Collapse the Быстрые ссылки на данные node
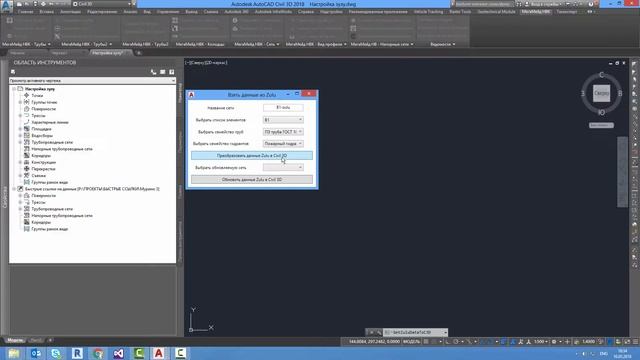The height and width of the screenshot is (360, 640). 13,189
